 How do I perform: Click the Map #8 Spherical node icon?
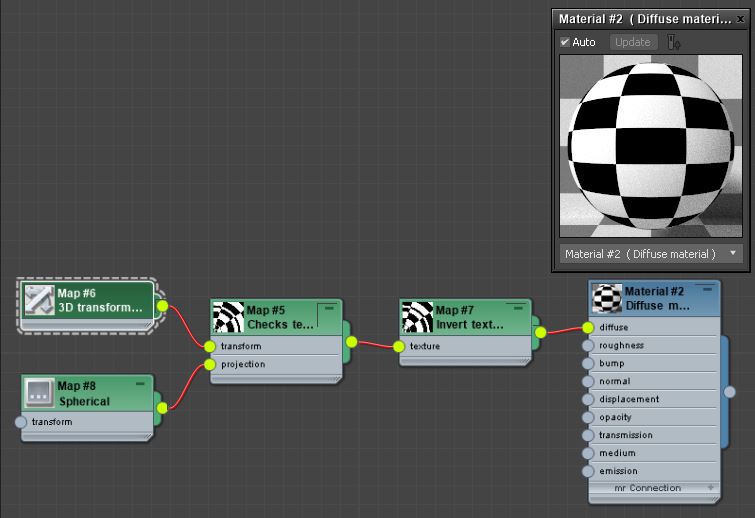point(40,394)
